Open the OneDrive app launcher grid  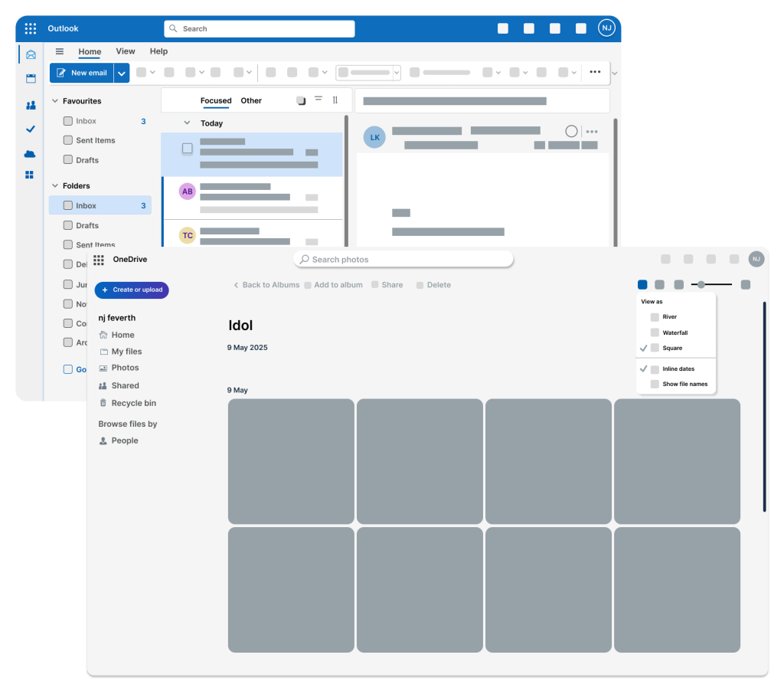coord(99,260)
